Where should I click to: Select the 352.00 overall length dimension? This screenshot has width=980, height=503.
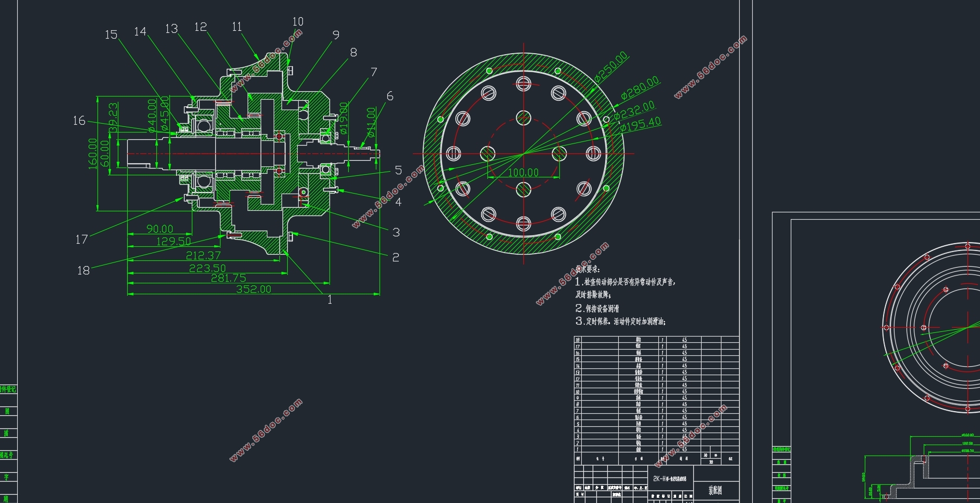(x=253, y=289)
